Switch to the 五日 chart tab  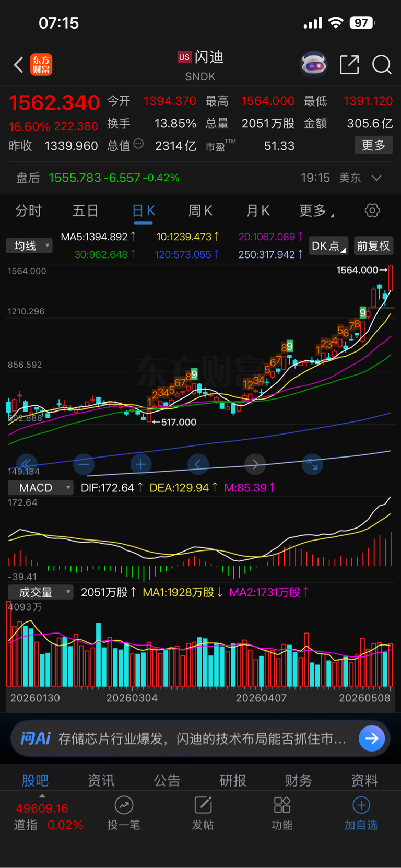point(85,210)
